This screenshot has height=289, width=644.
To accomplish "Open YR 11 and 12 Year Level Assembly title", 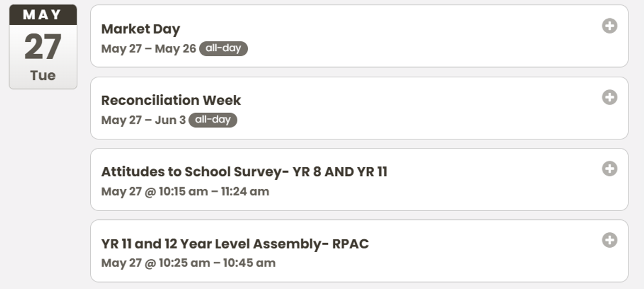I will pos(235,244).
